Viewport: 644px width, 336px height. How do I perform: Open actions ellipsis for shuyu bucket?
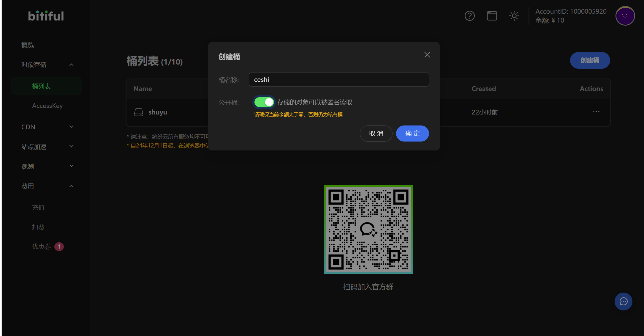[x=596, y=112]
